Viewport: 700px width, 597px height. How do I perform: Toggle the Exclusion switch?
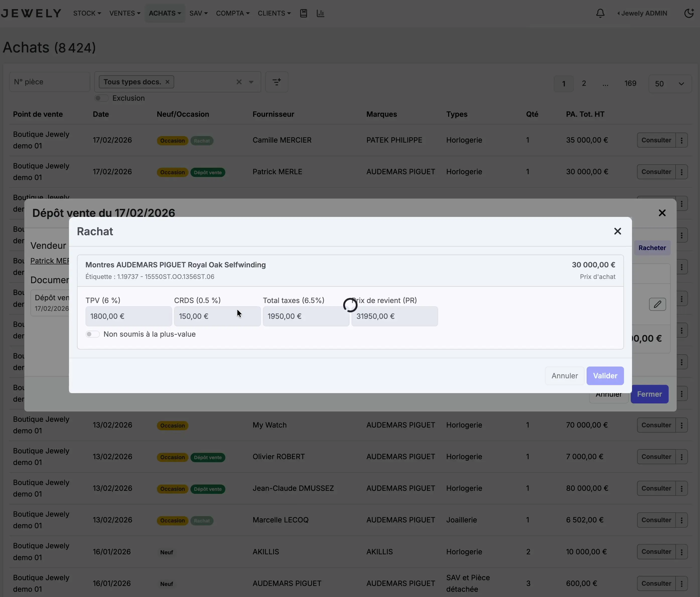[x=101, y=98]
